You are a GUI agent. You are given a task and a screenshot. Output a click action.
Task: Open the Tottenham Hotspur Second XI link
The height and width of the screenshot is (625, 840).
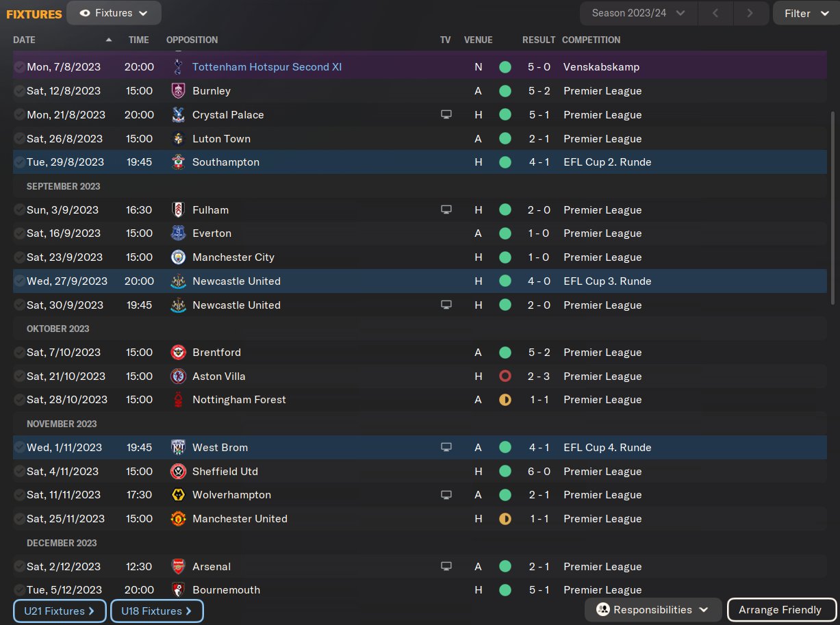click(x=267, y=67)
